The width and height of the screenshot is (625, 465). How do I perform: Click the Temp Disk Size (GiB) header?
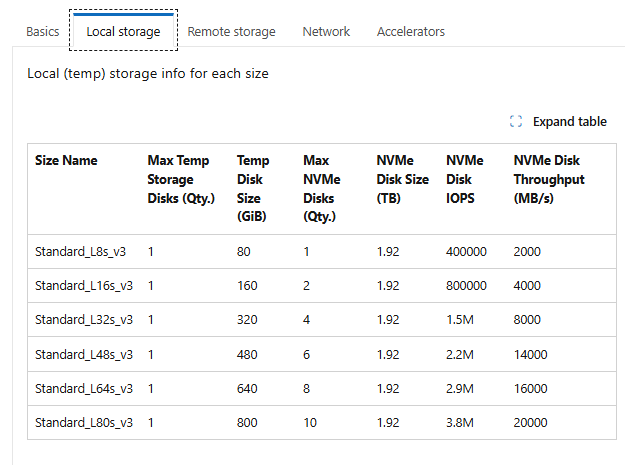click(253, 188)
